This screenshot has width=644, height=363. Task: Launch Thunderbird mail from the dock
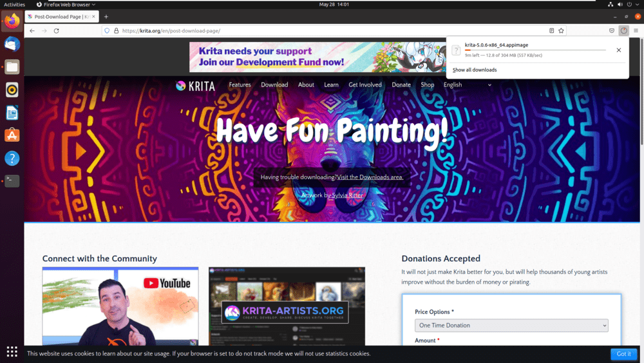[12, 44]
